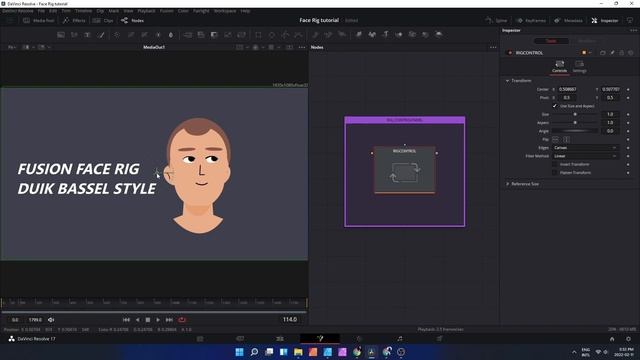Open Inspector three-dot options menu
Screen dimensions: 640x360
coord(633,30)
